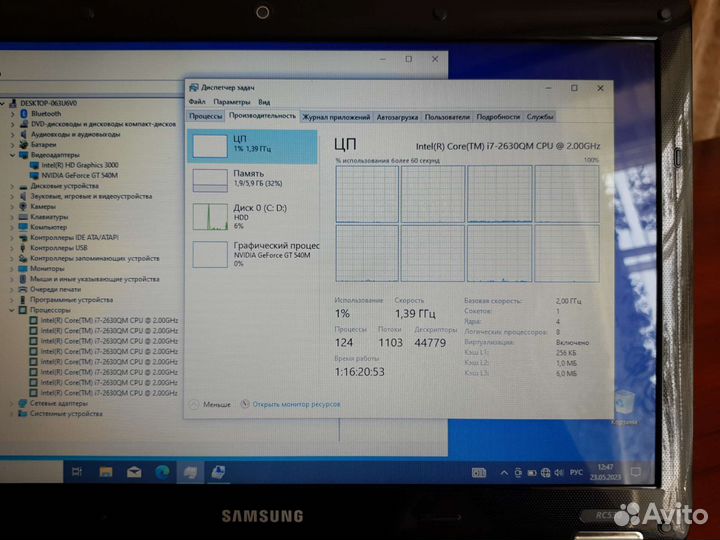Click the Программные устройства icon
720x540 pixels.
coord(22,299)
